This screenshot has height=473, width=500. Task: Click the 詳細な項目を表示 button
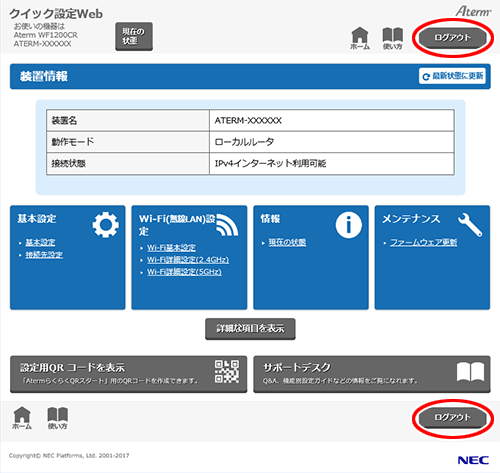(250, 329)
